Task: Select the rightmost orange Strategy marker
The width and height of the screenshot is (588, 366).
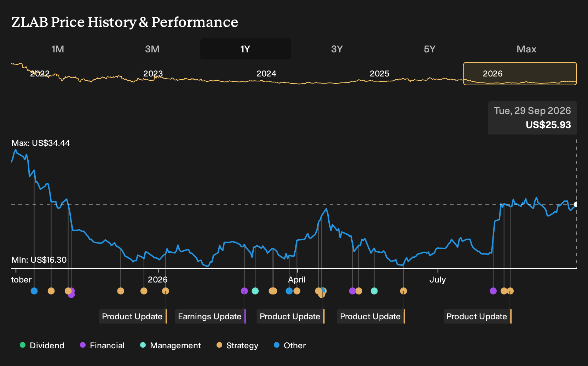Action: click(x=510, y=291)
